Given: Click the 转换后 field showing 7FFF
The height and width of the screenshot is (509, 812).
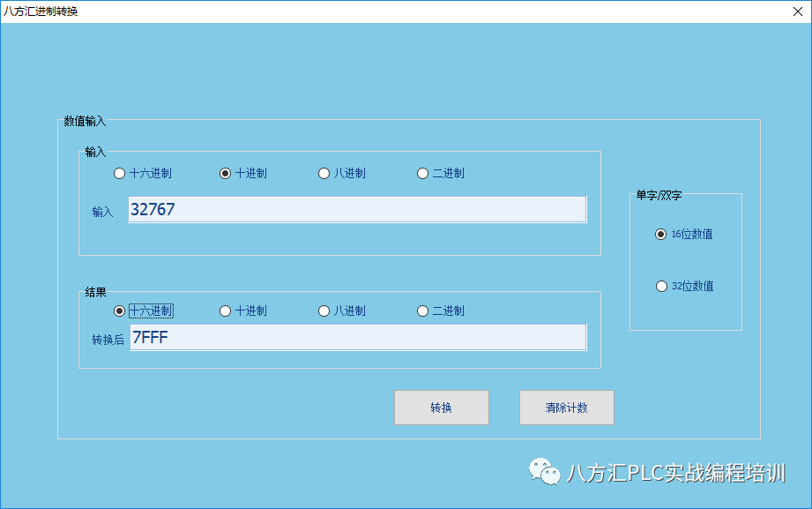Looking at the screenshot, I should point(357,338).
